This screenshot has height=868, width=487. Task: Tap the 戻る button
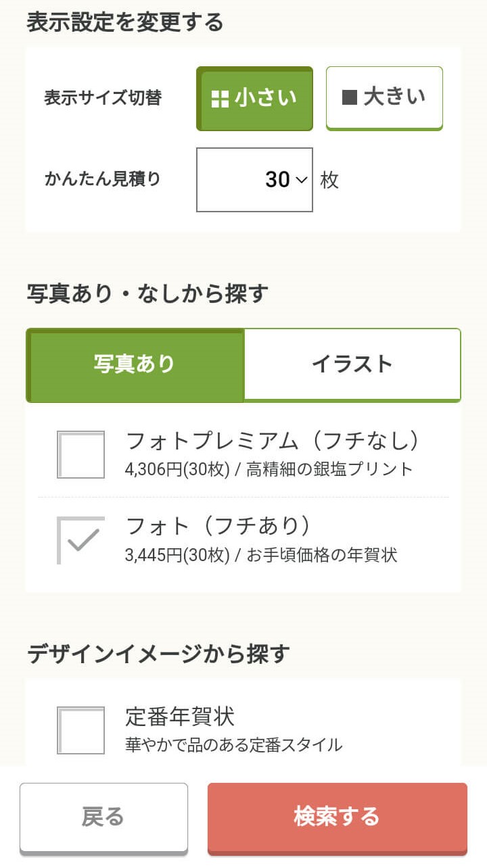103,817
